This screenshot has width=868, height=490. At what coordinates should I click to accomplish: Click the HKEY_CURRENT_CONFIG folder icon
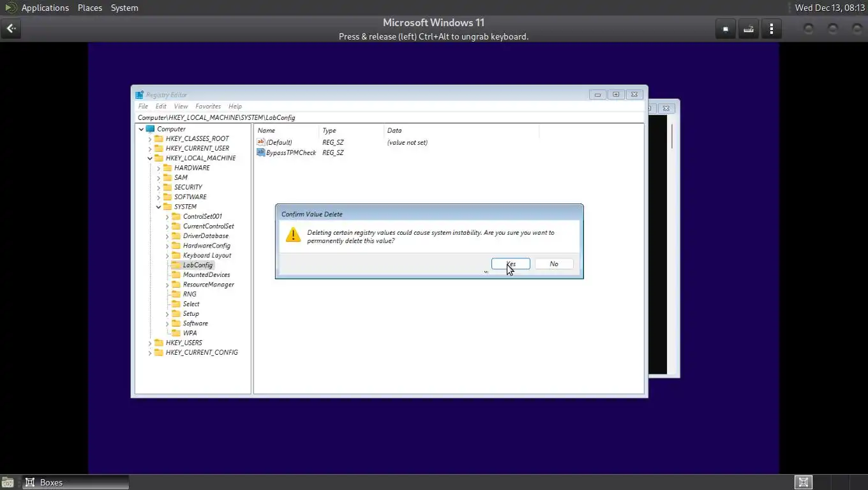[159, 352]
